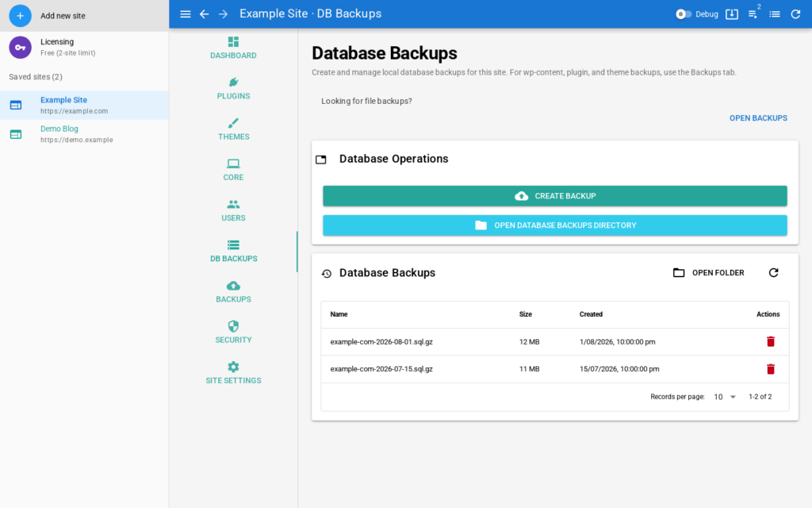Click the Demo Blog window icon

pyautogui.click(x=16, y=134)
